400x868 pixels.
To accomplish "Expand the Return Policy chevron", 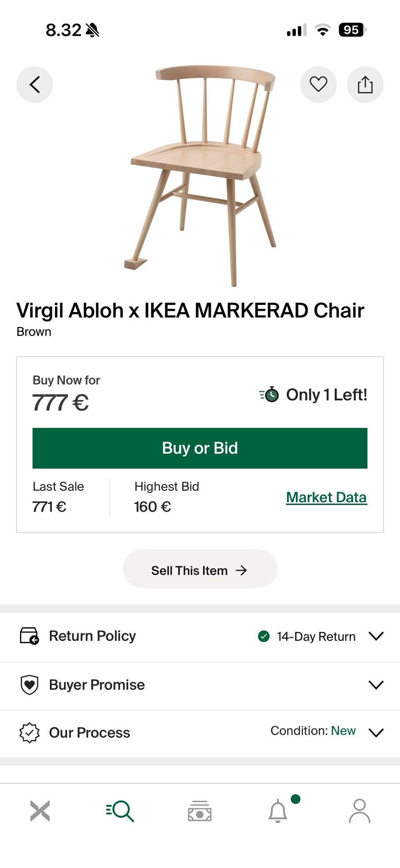I will click(x=376, y=636).
